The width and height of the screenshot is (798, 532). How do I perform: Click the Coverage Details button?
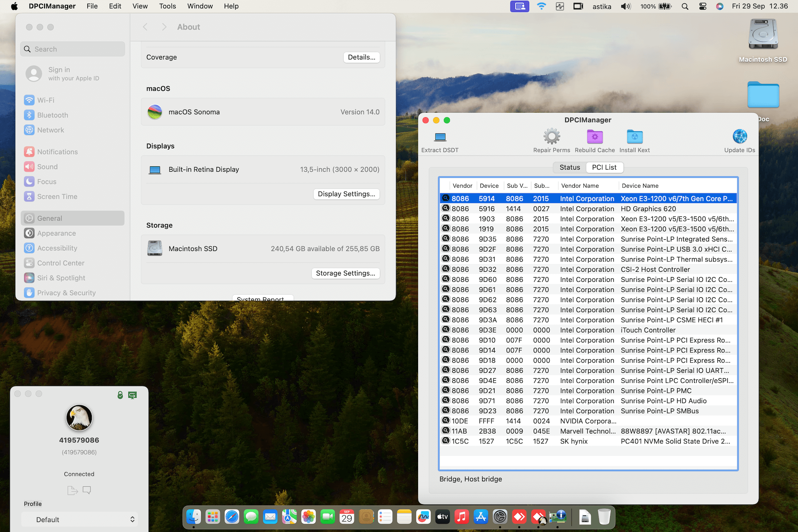coord(362,57)
